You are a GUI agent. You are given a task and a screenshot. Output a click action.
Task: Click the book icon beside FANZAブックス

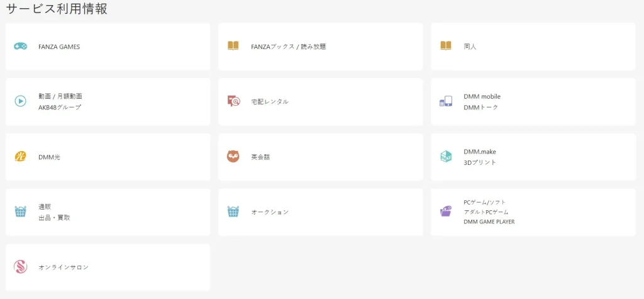[x=233, y=46]
